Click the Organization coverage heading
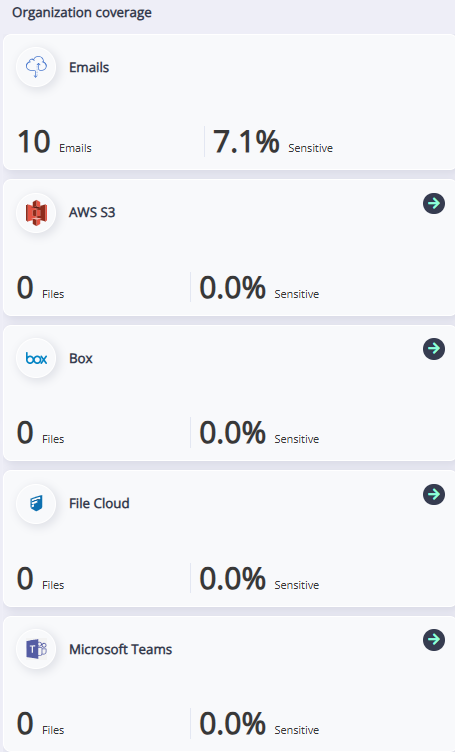 pos(82,13)
